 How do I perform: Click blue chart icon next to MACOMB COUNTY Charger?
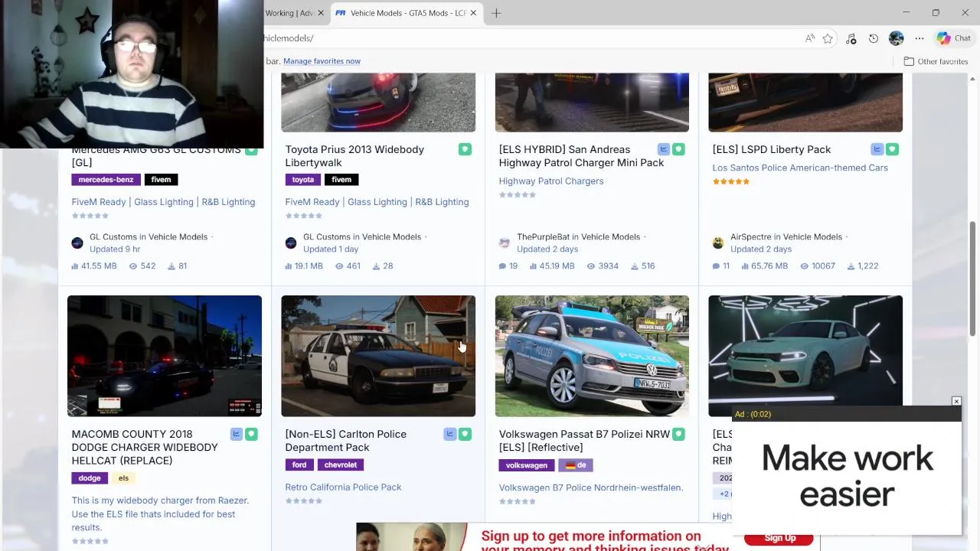[236, 434]
